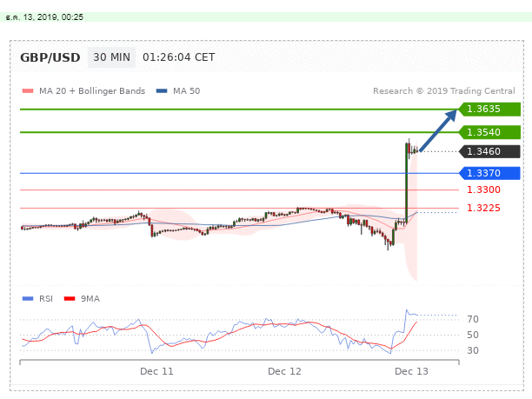Click the RSI legend blue swatch
Screen dimensions: 532x399
[28, 298]
